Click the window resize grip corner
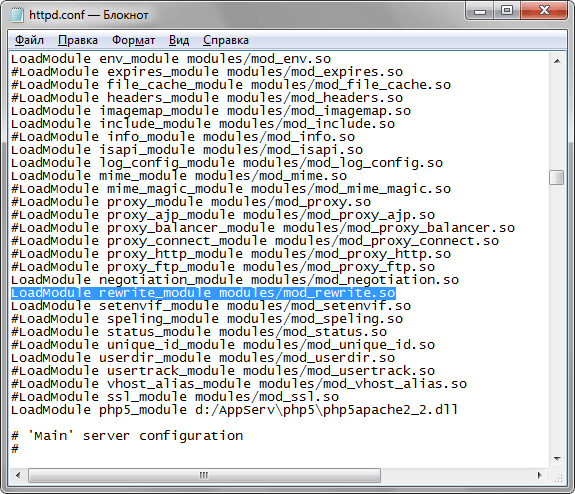Image resolution: width=575 pixels, height=494 pixels. click(558, 477)
